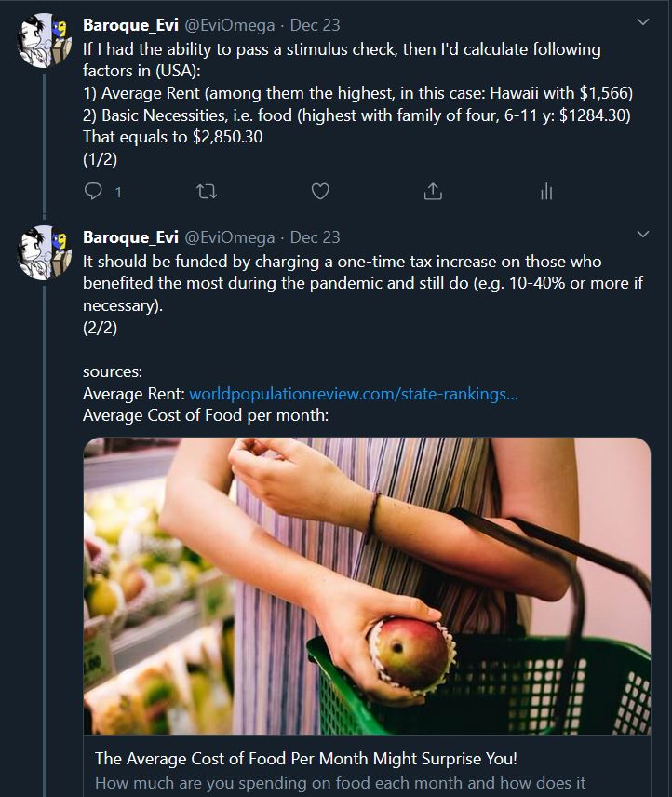Reply to the first stimulus check tweet
Image resolution: width=672 pixels, height=797 pixels.
[94, 192]
